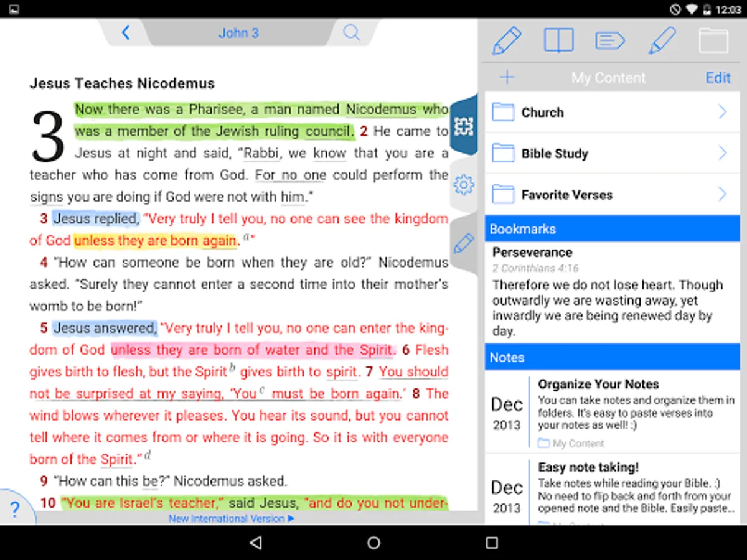Tap Android recent apps button
The image size is (747, 560).
coord(492,543)
